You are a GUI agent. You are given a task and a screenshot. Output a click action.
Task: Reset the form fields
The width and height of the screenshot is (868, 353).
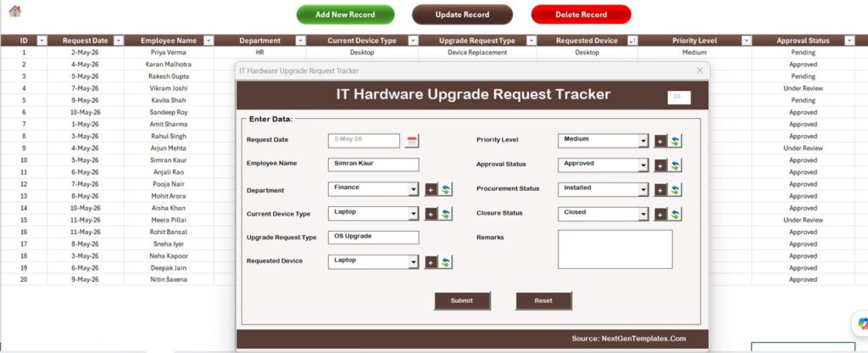point(543,301)
